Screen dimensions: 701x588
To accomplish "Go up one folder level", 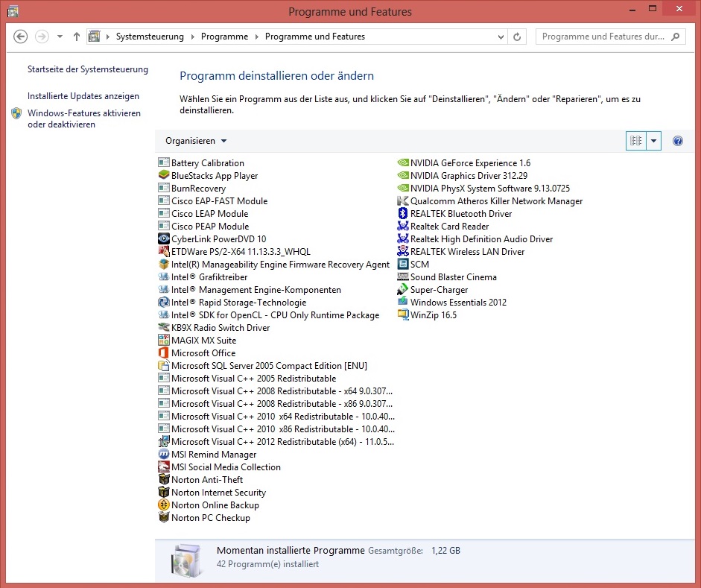I will 77,37.
